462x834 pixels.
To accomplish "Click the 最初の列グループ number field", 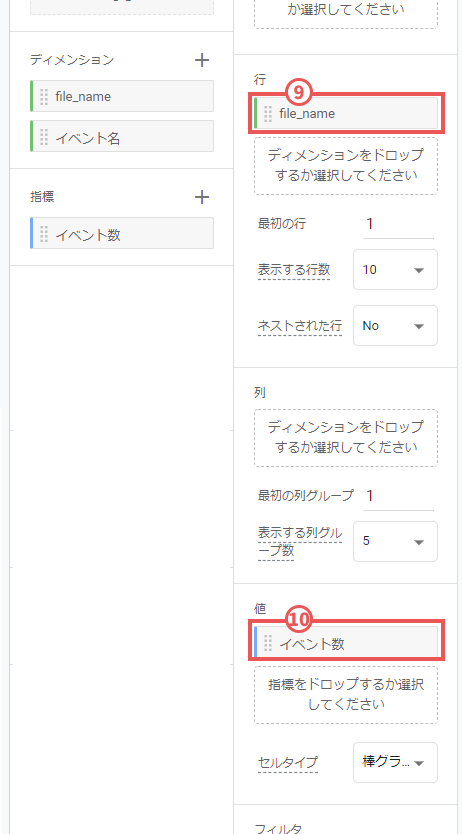I will pyautogui.click(x=398, y=496).
